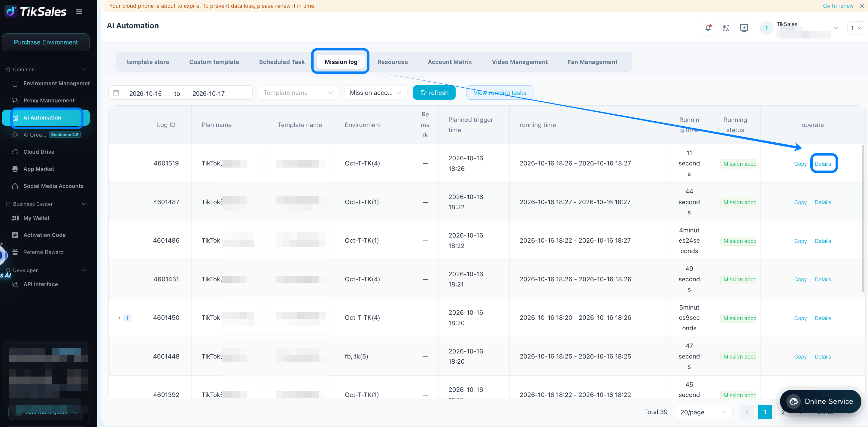Click the calendar icon in date range
Screen dimensions: 868x427
116,93
